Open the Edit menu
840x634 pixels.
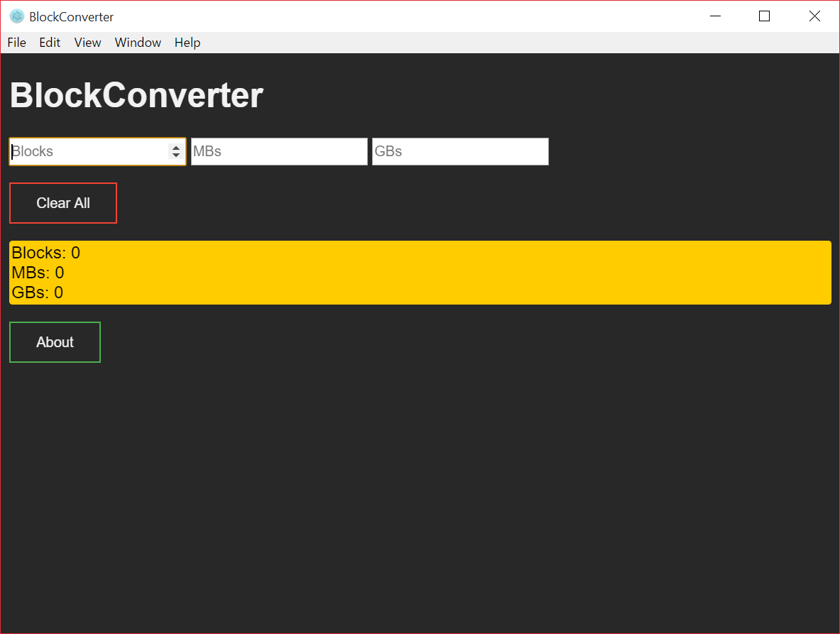tap(50, 43)
